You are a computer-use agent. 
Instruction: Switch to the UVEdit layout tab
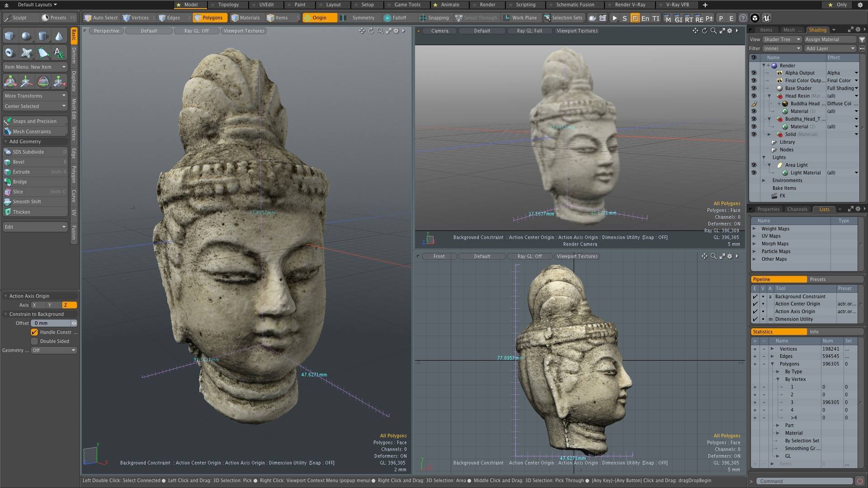[x=266, y=5]
